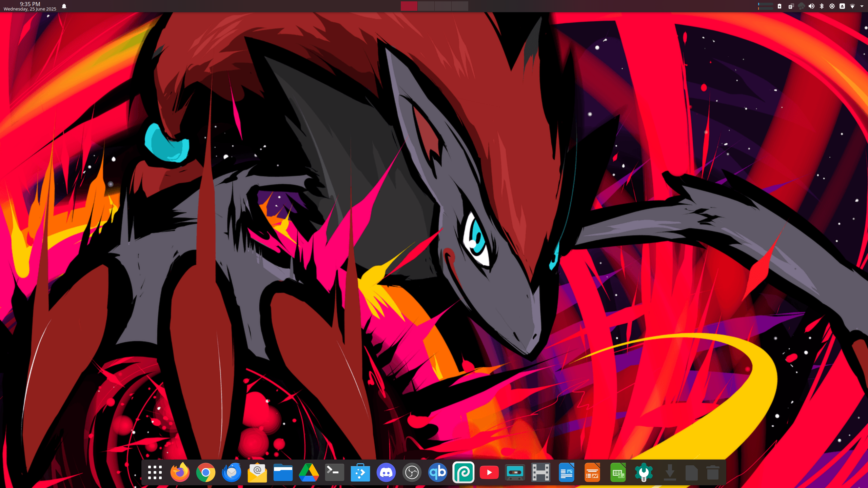Viewport: 868px width, 488px height.
Task: Open brightness sun control in tray
Action: [832, 6]
